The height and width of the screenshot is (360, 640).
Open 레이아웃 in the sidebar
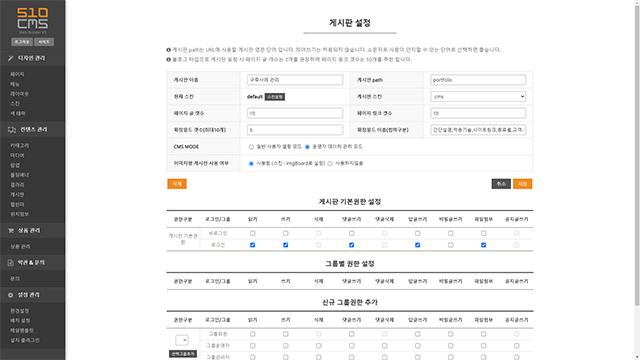click(x=20, y=94)
